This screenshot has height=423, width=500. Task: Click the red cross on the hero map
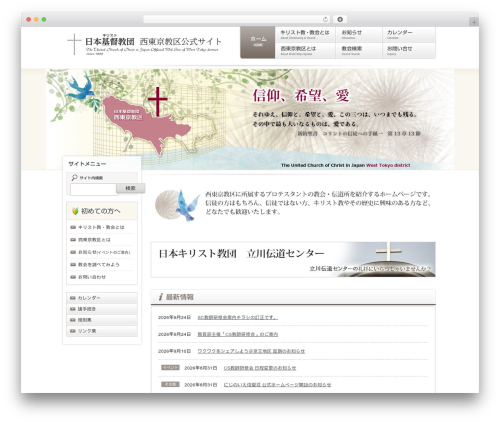click(x=157, y=101)
